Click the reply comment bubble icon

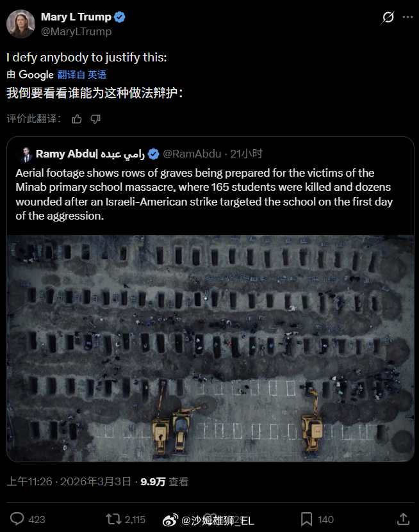(17, 519)
